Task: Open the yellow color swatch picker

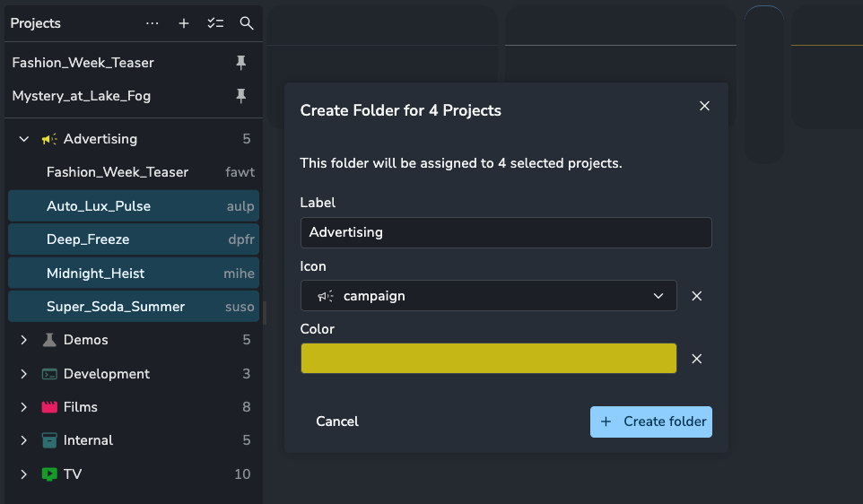Action: [488, 359]
